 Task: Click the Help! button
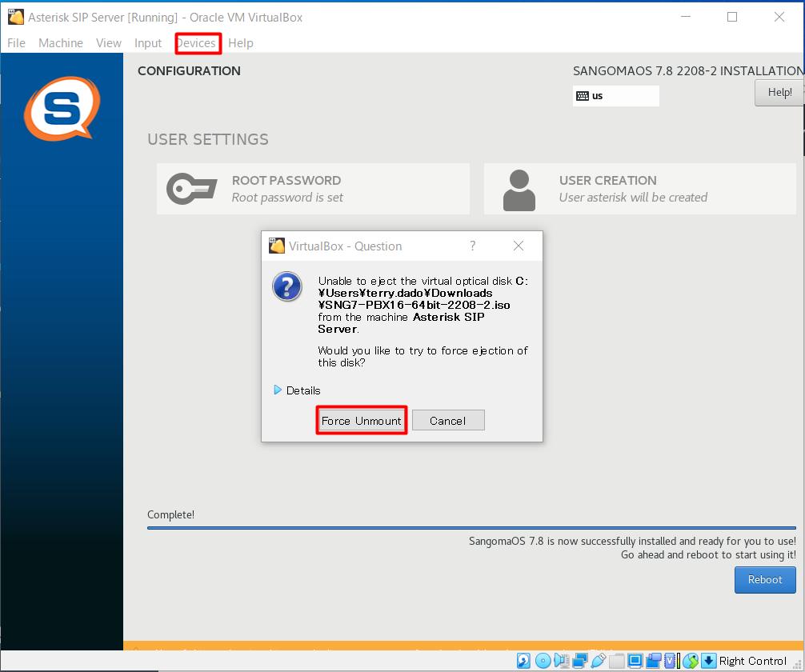(x=779, y=93)
